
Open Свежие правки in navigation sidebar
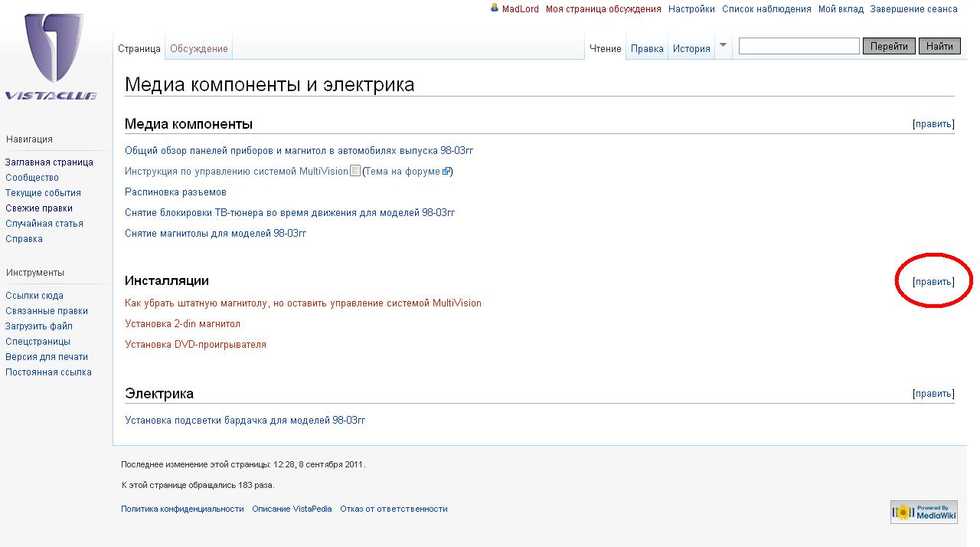[x=39, y=208]
